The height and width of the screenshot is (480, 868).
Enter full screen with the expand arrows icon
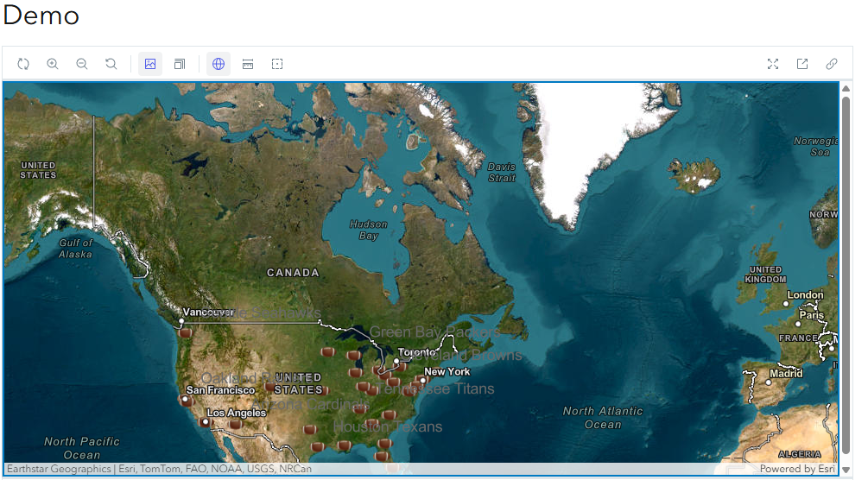tap(773, 64)
